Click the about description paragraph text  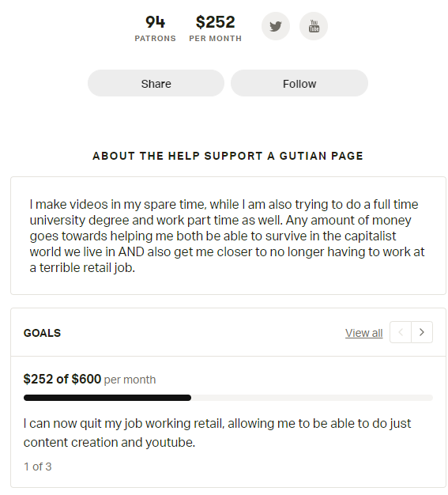click(x=227, y=236)
